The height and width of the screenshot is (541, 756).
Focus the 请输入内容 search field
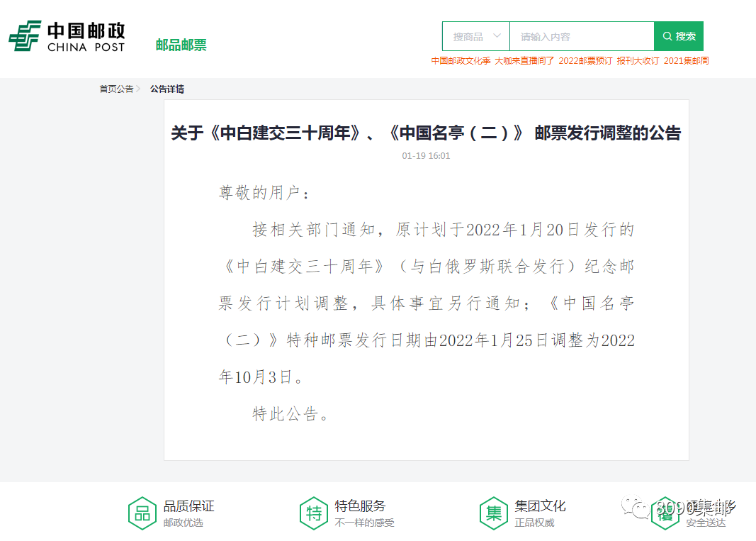[x=582, y=36]
